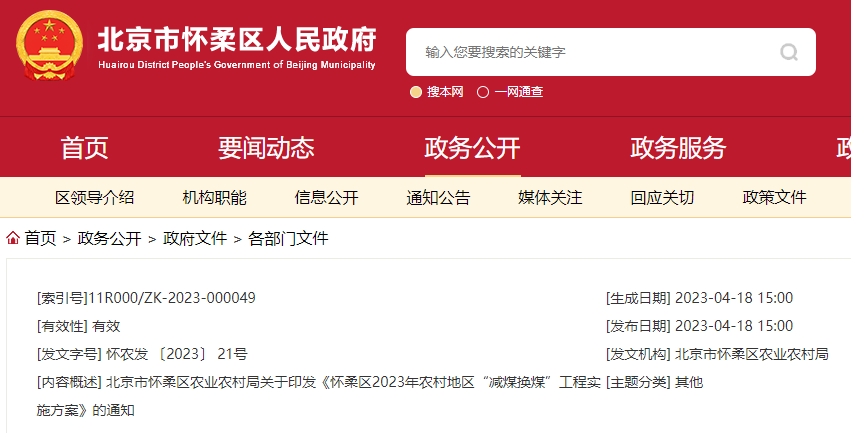Go to the 政务服务 tab
Image resolution: width=851 pixels, height=433 pixels.
pyautogui.click(x=678, y=148)
